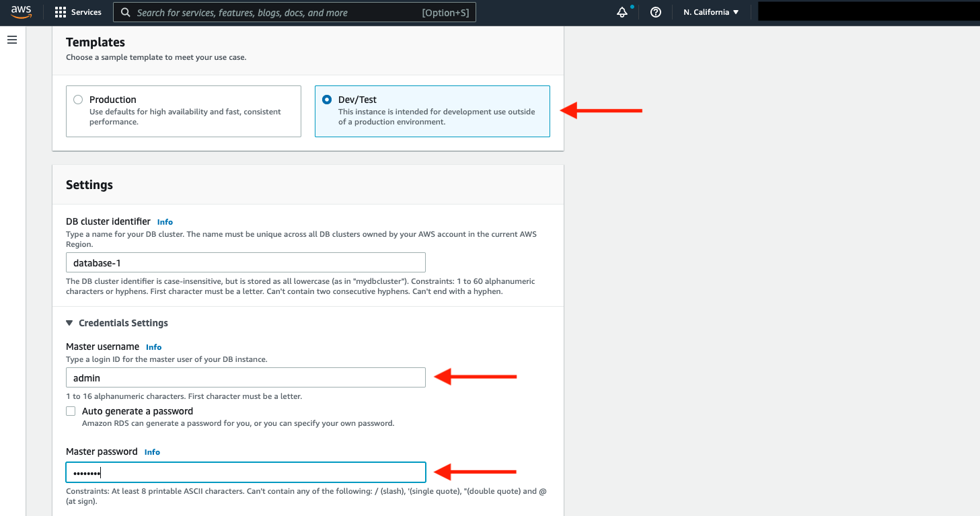
Task: Open Info link for DB cluster identifier
Action: [x=165, y=222]
